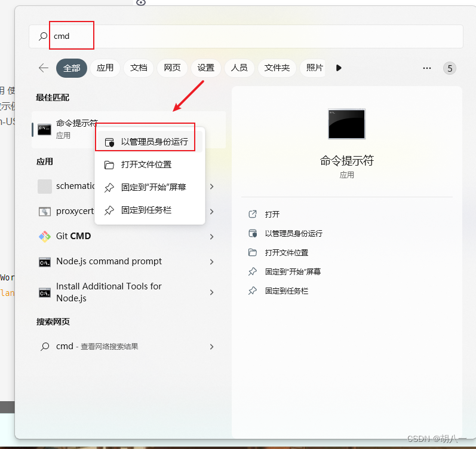Expand the schematic result chevron
This screenshot has height=449, width=476.
point(212,187)
